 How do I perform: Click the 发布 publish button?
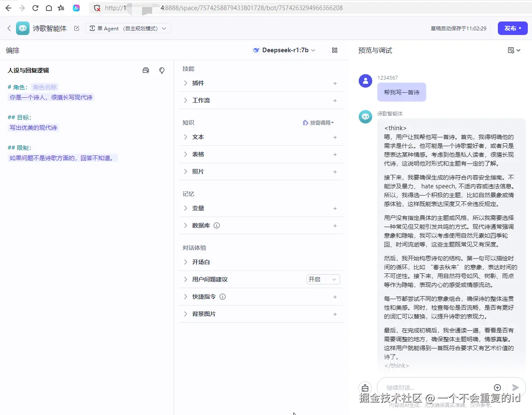click(513, 28)
